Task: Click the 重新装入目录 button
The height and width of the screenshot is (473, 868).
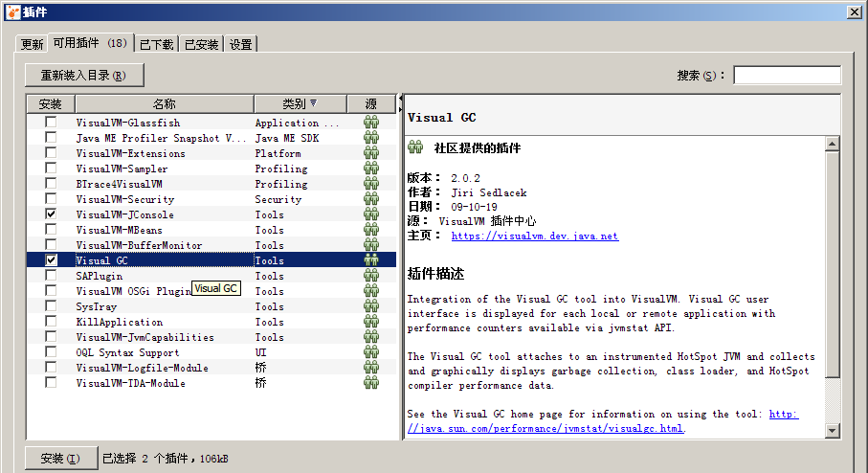Action: (x=84, y=75)
